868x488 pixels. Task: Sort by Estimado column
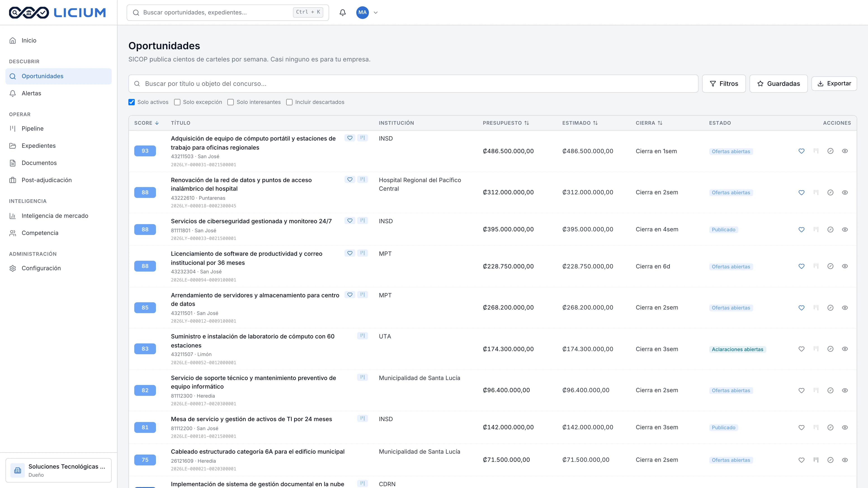[580, 123]
